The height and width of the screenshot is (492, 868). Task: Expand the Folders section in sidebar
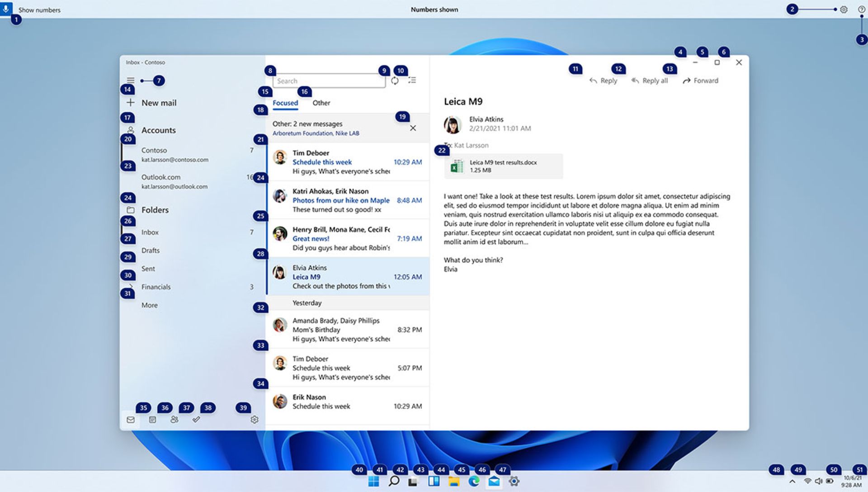[x=154, y=209]
